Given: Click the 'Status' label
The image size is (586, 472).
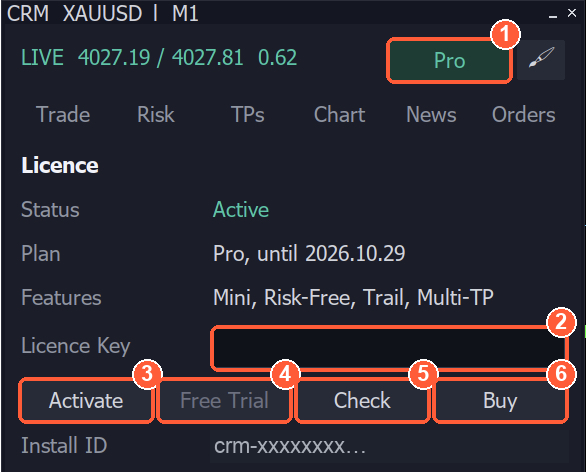Looking at the screenshot, I should pyautogui.click(x=50, y=209).
